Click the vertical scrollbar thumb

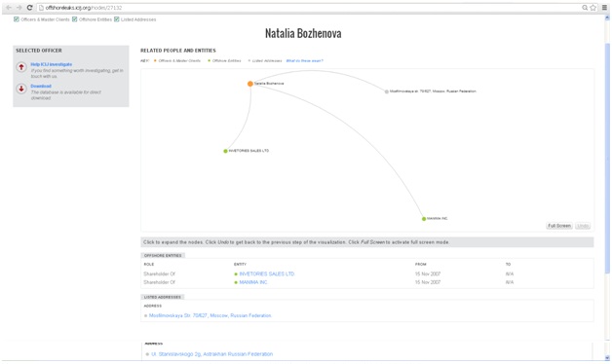click(607, 158)
